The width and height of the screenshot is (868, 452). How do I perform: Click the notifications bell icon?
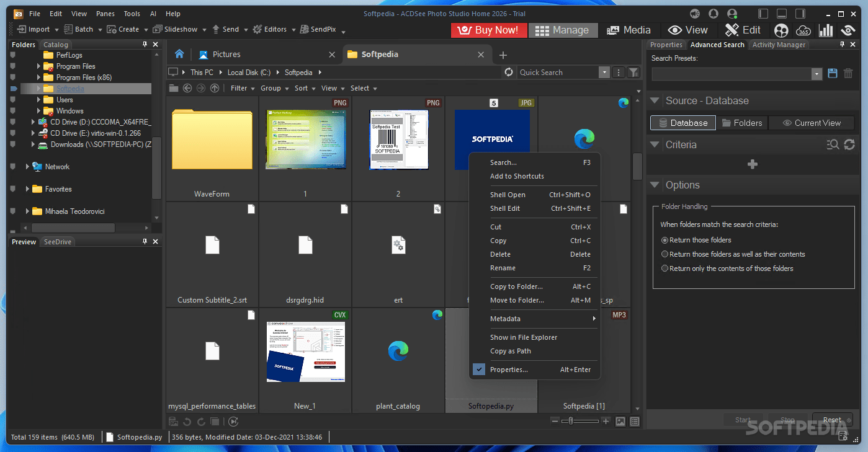(714, 12)
